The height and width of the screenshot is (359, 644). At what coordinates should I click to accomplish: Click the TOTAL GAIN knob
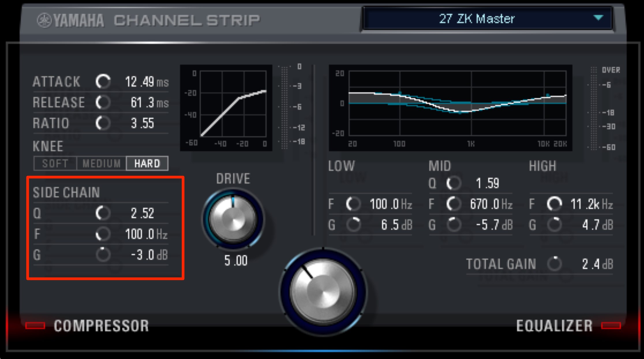click(x=554, y=263)
